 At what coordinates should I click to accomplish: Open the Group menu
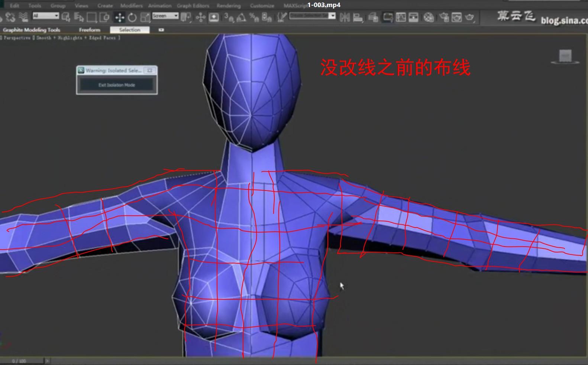(58, 6)
